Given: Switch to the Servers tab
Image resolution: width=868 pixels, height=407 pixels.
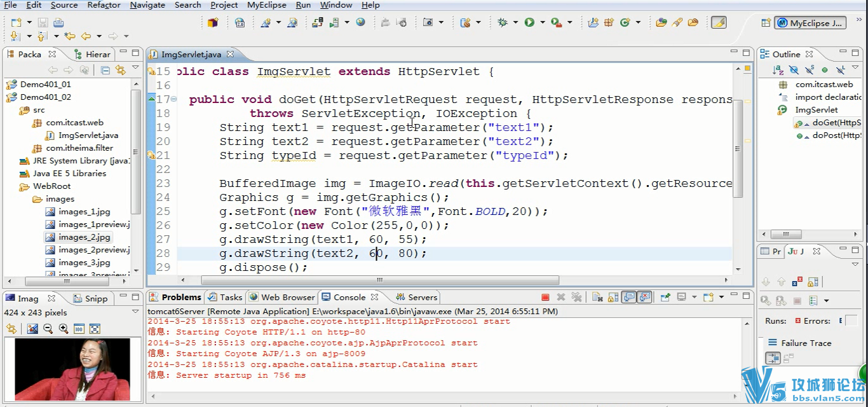Looking at the screenshot, I should click(416, 297).
